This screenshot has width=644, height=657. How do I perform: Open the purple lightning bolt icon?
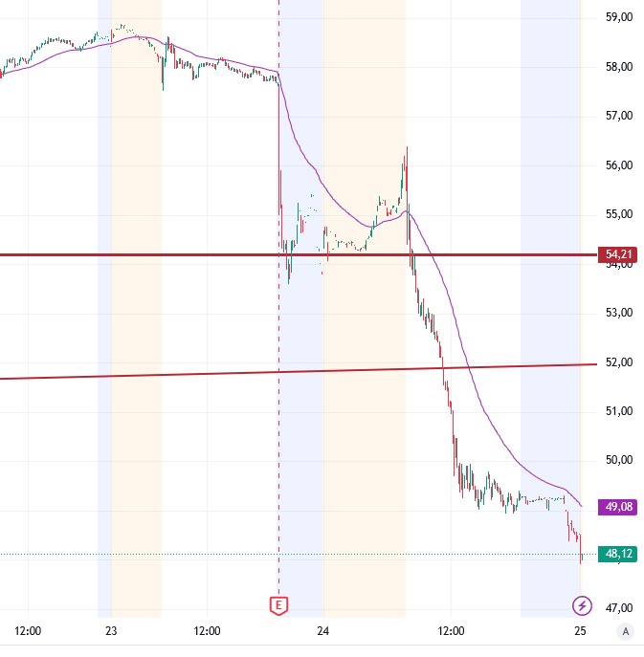pyautogui.click(x=581, y=604)
